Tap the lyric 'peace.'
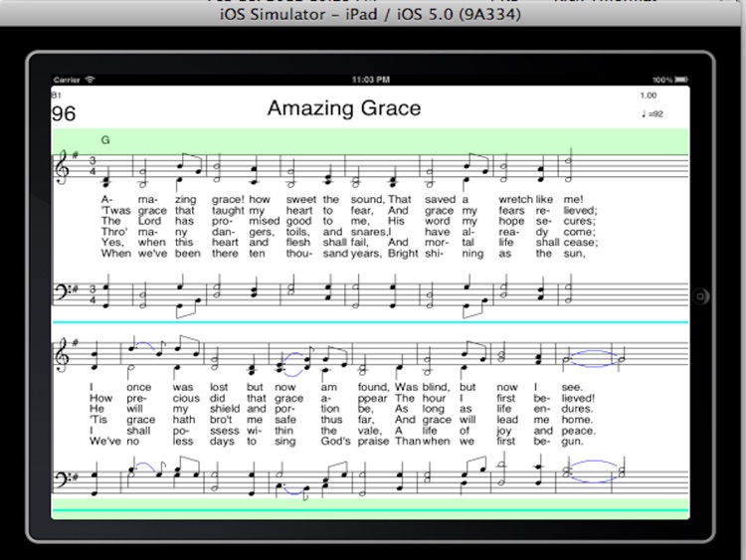Screen dimensions: 746x560 [x=578, y=431]
